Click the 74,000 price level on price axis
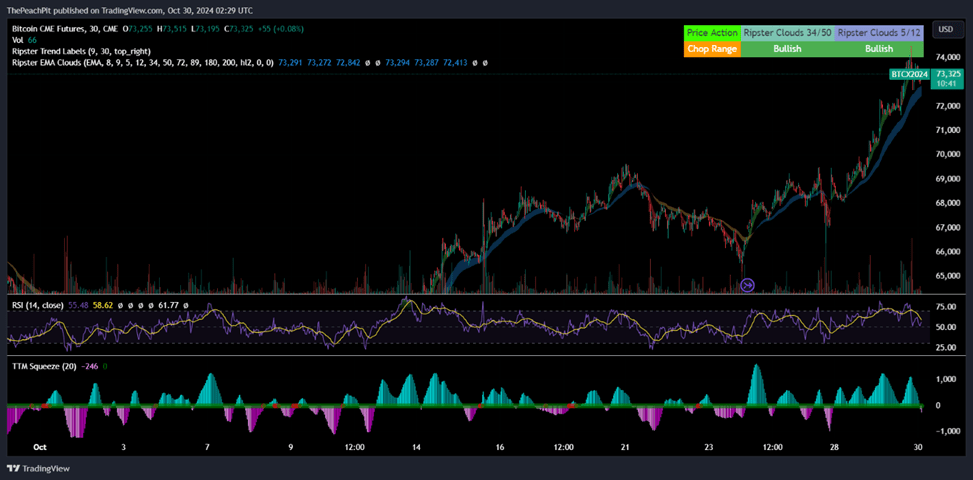This screenshot has width=973, height=480. pyautogui.click(x=948, y=57)
